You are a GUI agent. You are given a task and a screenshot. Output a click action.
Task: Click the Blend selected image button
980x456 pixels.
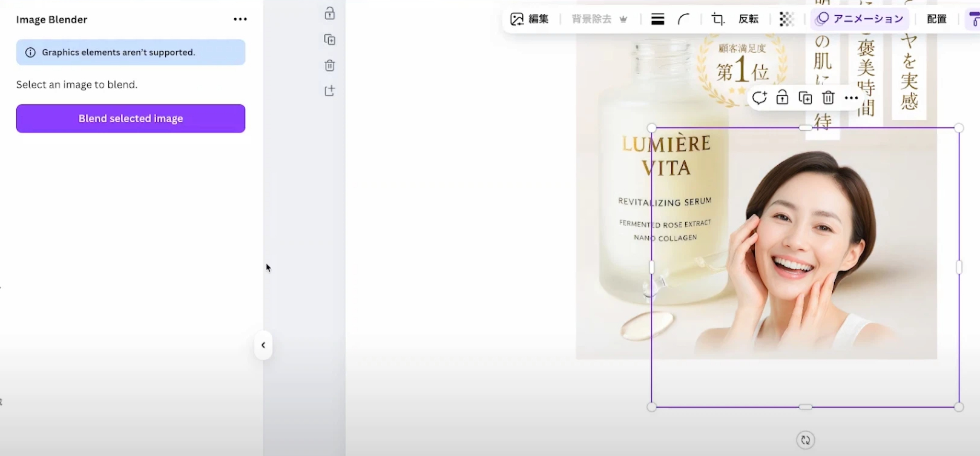coord(130,119)
